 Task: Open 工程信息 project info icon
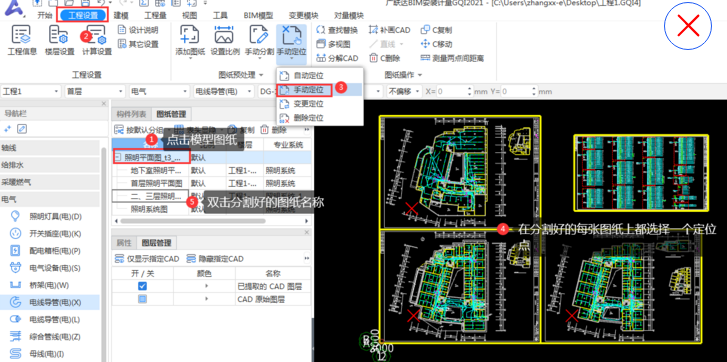[22, 40]
